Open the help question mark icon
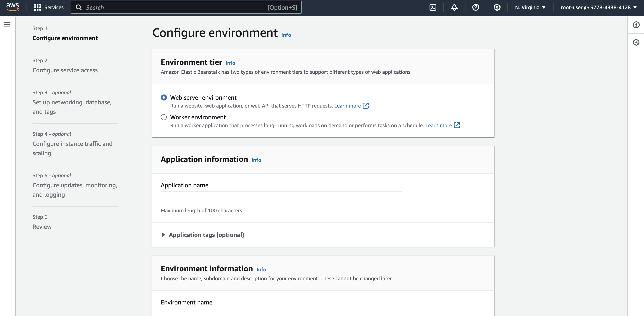Image resolution: width=644 pixels, height=316 pixels. click(x=476, y=7)
